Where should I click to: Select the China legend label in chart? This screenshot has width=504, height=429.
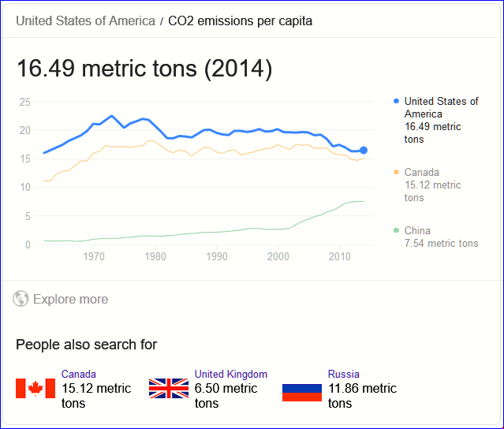[418, 231]
